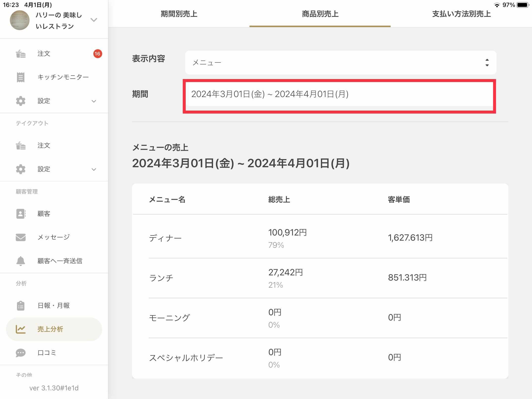The image size is (532, 399).
Task: Expand the first 設定 chevron in the sidebar
Action: [94, 101]
